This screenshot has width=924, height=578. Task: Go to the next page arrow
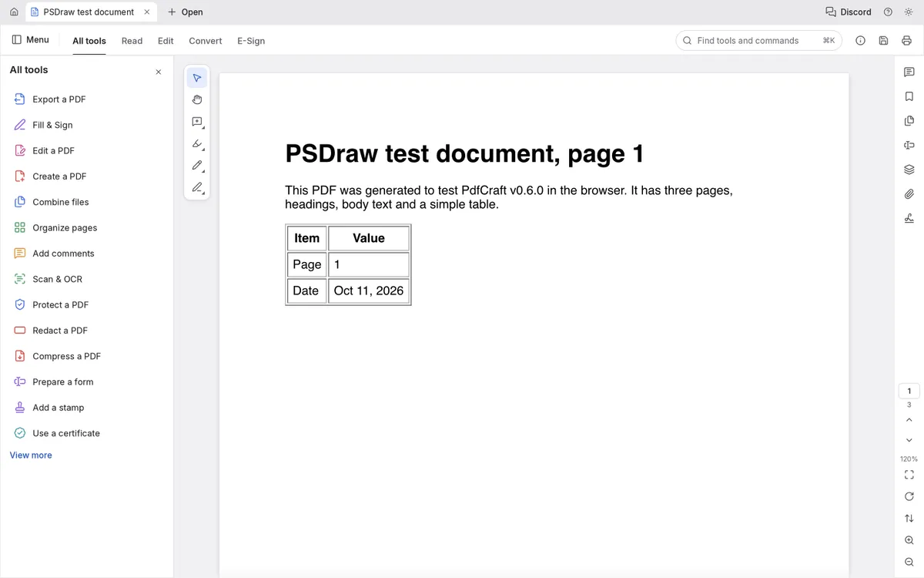tap(909, 440)
